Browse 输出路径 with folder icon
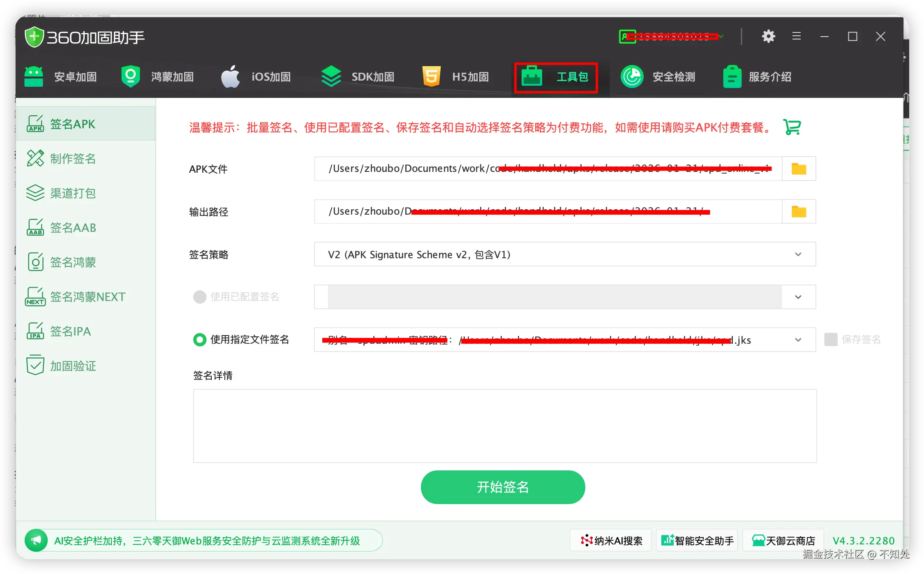 (799, 211)
